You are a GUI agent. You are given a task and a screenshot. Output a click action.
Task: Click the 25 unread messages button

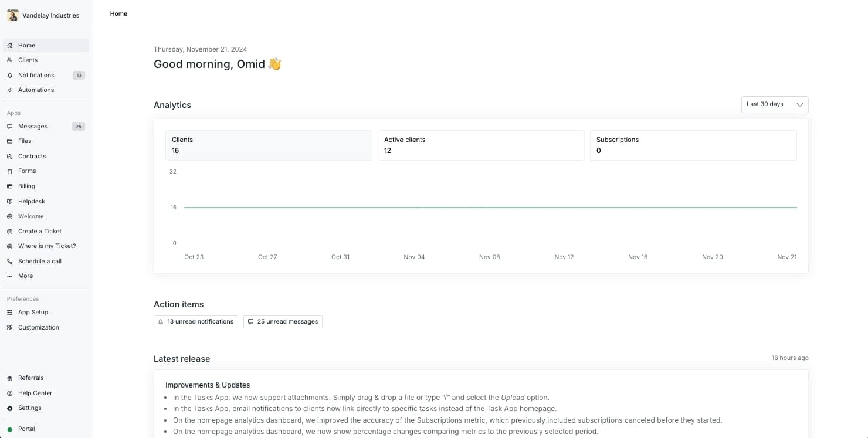click(x=283, y=321)
